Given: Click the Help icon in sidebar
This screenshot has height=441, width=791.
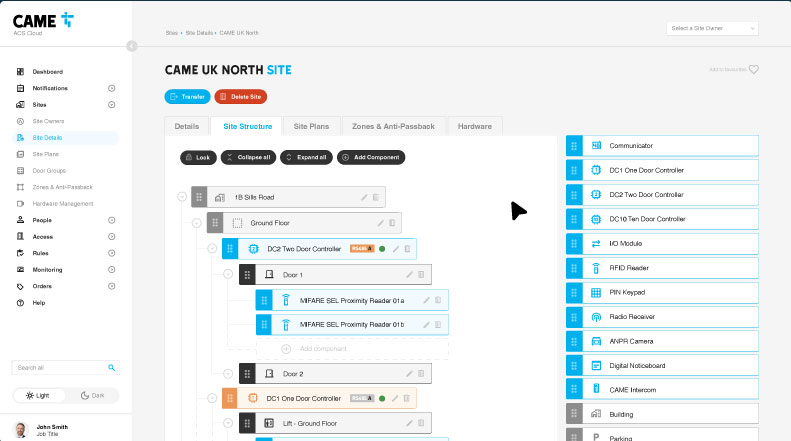Looking at the screenshot, I should click(x=21, y=302).
